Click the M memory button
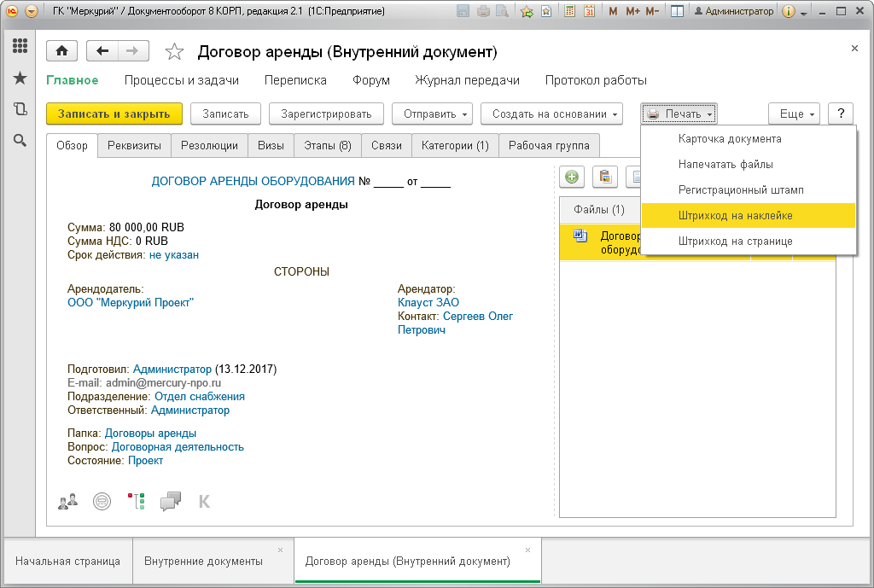This screenshot has width=874, height=588. [x=613, y=11]
